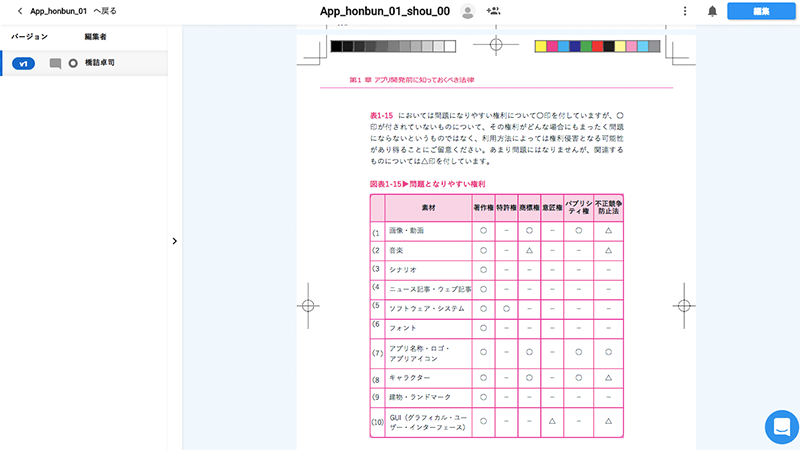Click table row 音楽
800x450 pixels.
pyautogui.click(x=496, y=251)
